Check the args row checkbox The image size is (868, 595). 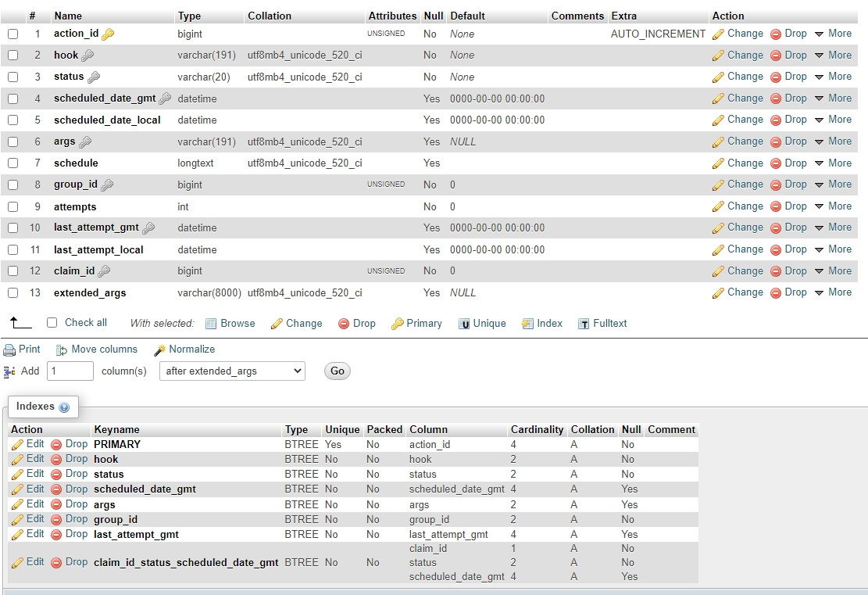pyautogui.click(x=13, y=142)
